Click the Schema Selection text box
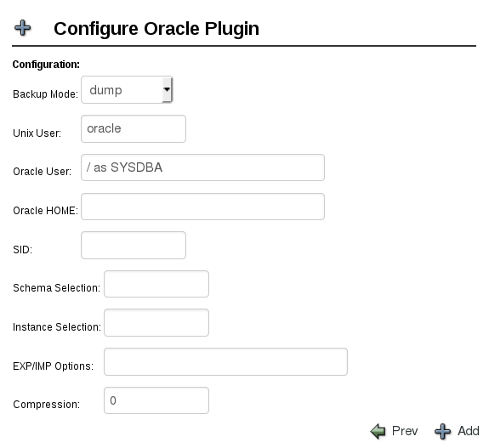This screenshot has width=489, height=448. [x=156, y=284]
